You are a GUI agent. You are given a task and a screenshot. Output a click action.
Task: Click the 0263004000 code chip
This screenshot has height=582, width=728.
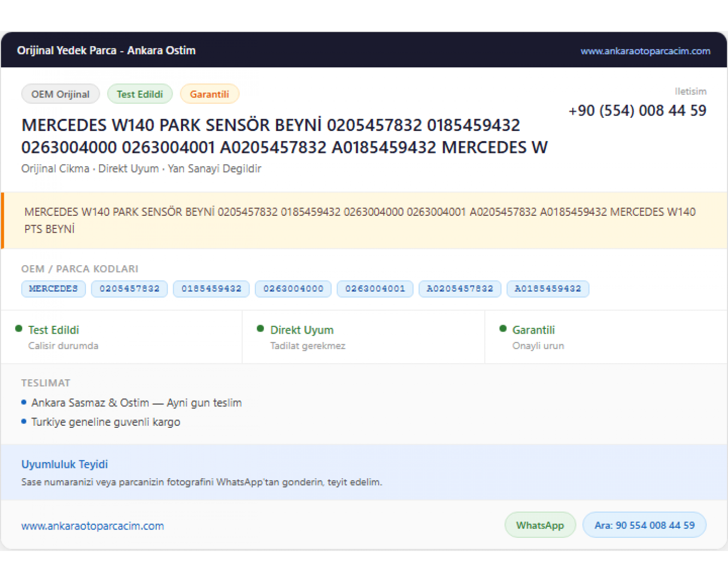293,289
